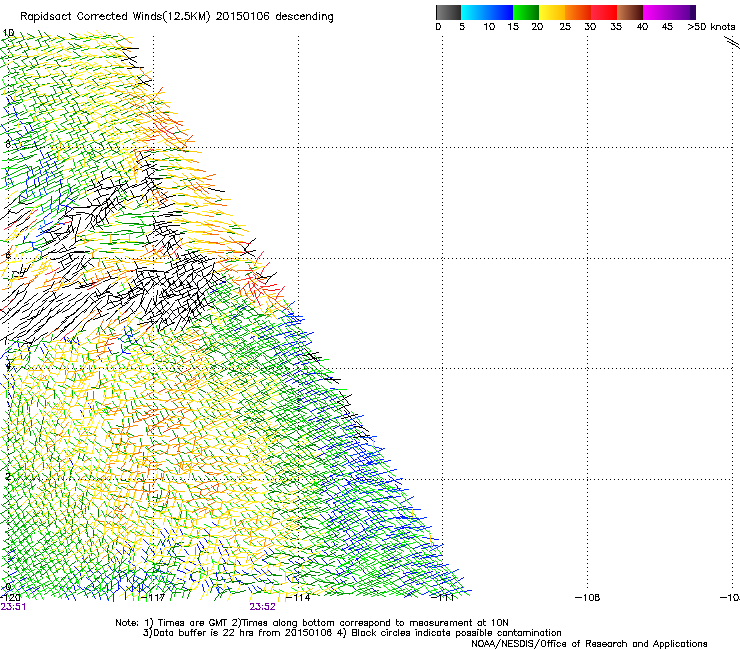Click the latitude '10' axis label
This screenshot has height=650, width=740.
(x=8, y=33)
